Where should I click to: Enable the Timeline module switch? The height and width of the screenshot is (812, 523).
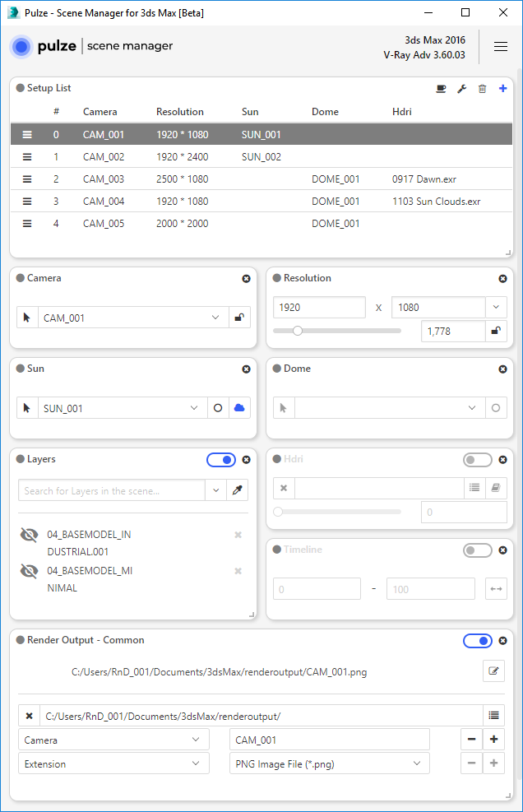(478, 550)
